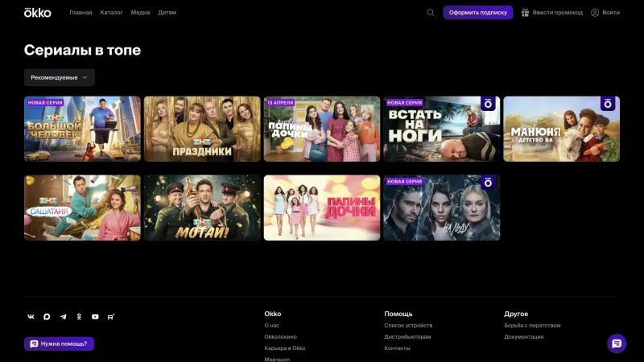Open the Каталог menu item
The width and height of the screenshot is (644, 362).
(x=111, y=13)
